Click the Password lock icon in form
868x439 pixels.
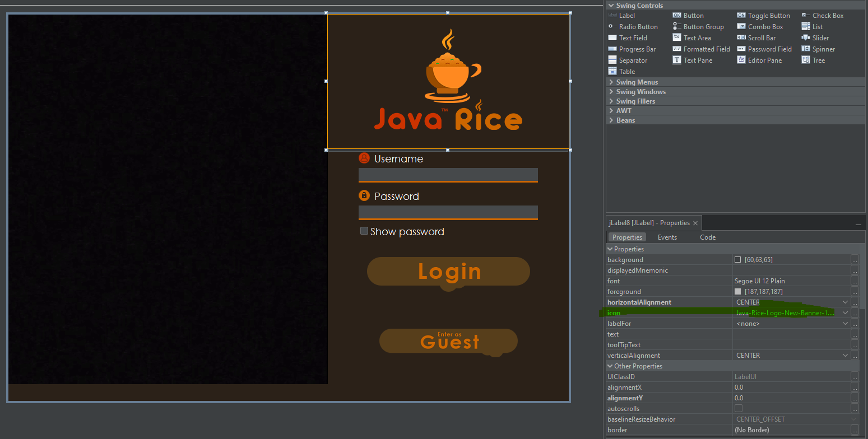tap(364, 196)
